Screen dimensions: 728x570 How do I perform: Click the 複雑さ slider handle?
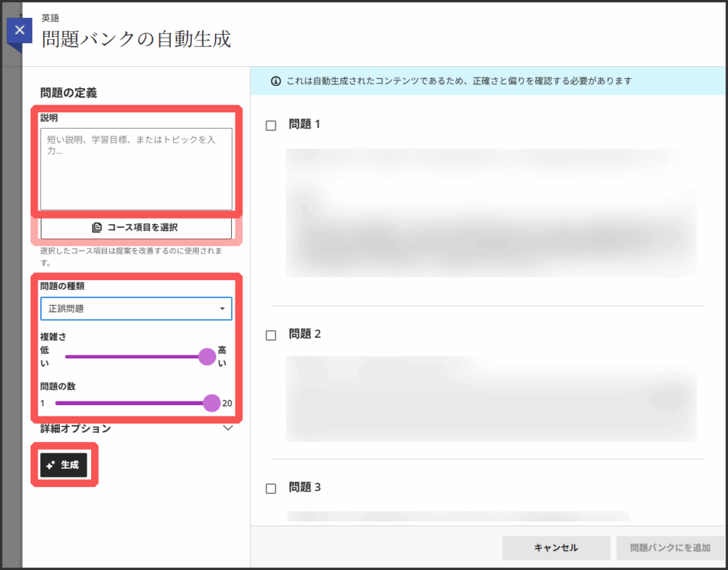207,357
